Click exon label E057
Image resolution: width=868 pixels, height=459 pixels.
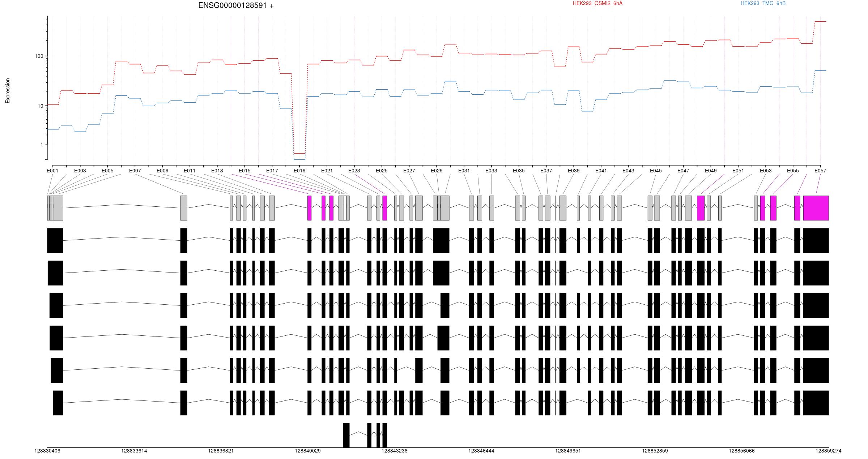(820, 171)
